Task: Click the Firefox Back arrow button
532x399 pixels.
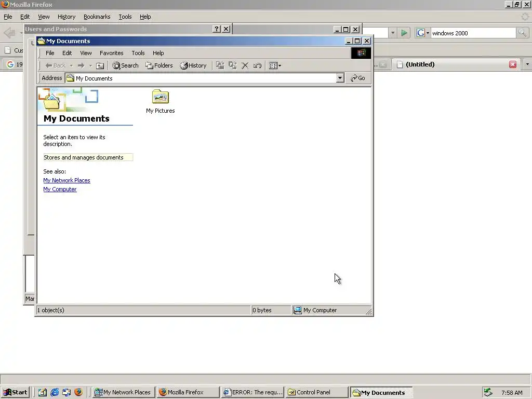Action: click(x=9, y=33)
